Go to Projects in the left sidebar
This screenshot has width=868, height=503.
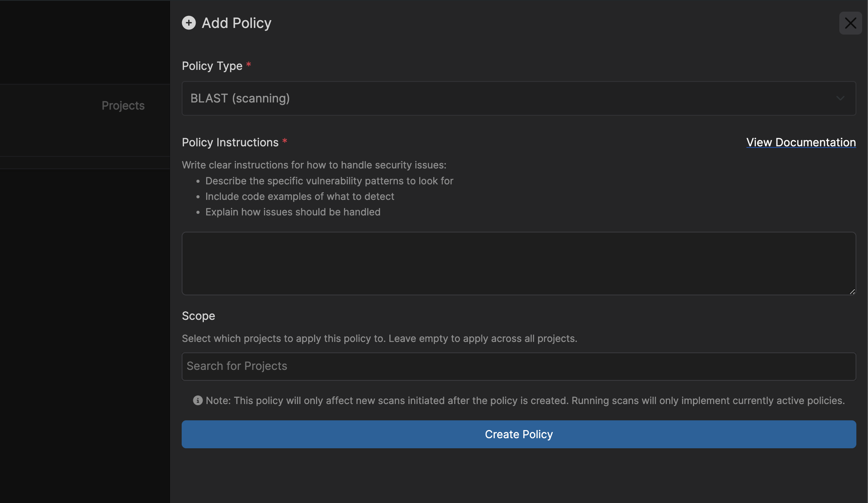pyautogui.click(x=123, y=106)
